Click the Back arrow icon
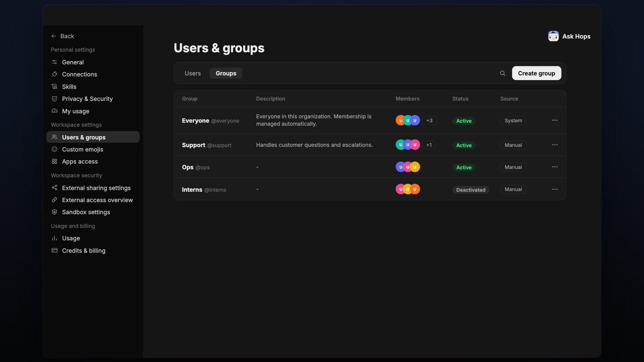This screenshot has height=362, width=644. [x=54, y=36]
